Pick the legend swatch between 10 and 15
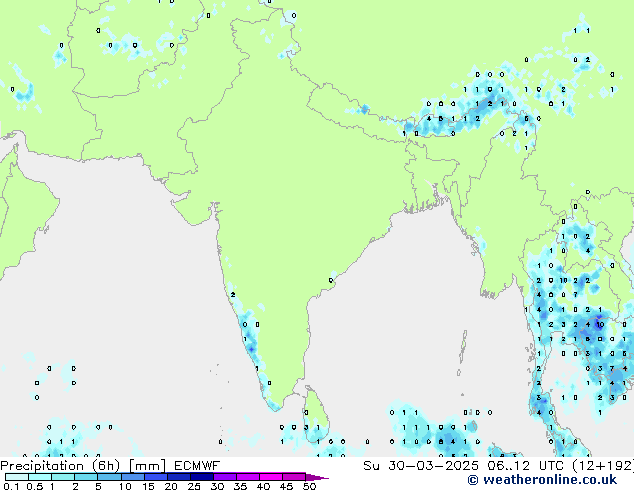 click(132, 477)
